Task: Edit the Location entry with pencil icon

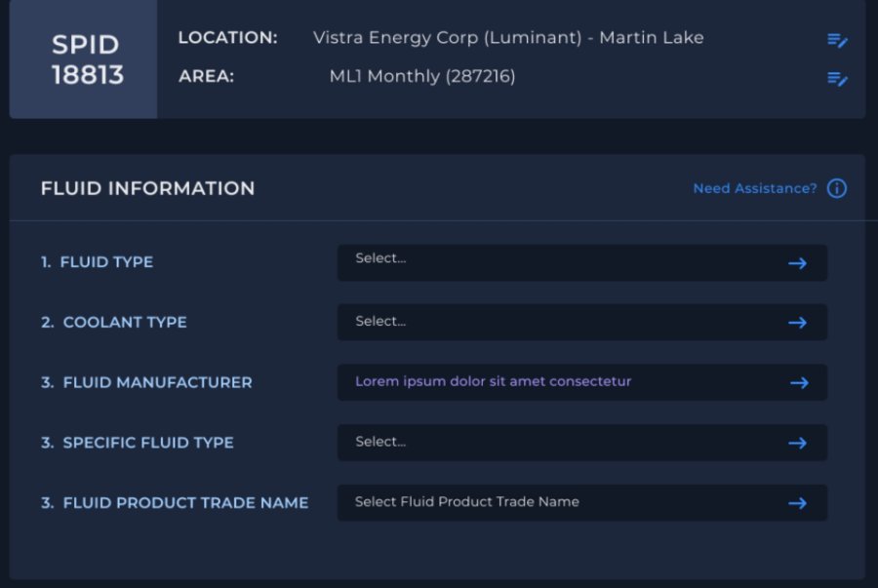Action: point(837,40)
